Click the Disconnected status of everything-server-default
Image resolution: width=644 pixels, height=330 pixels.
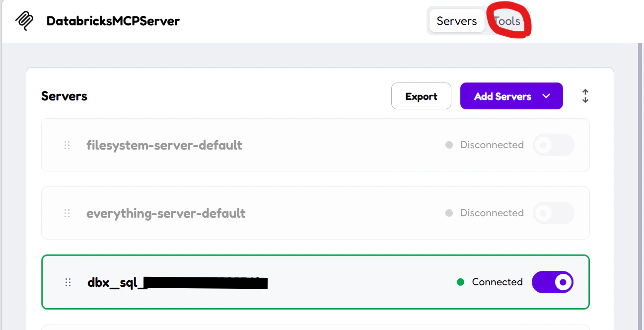click(485, 213)
